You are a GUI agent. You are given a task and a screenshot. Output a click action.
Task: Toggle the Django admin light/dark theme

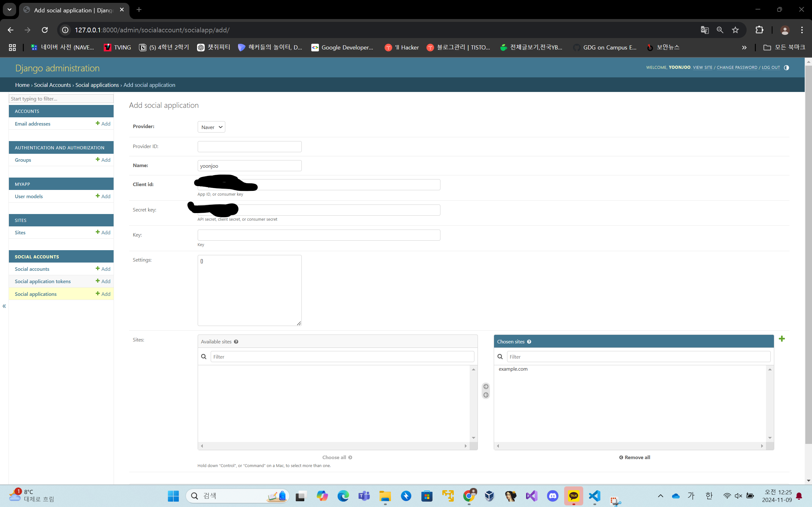786,68
